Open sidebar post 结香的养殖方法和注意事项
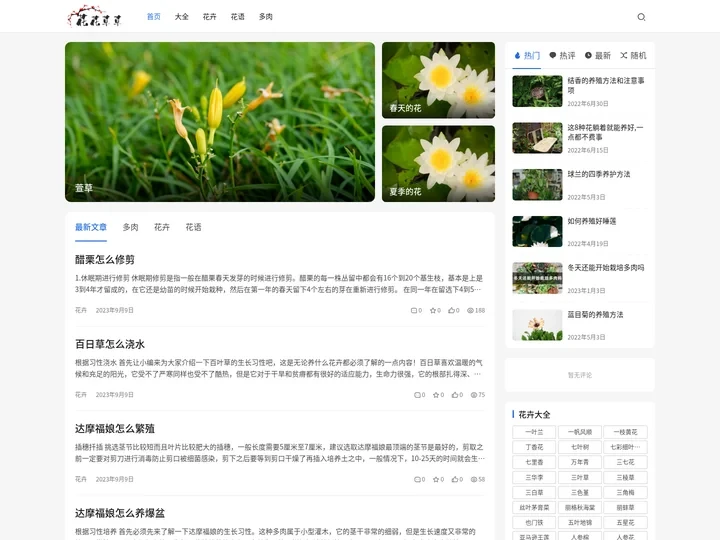 (606, 85)
